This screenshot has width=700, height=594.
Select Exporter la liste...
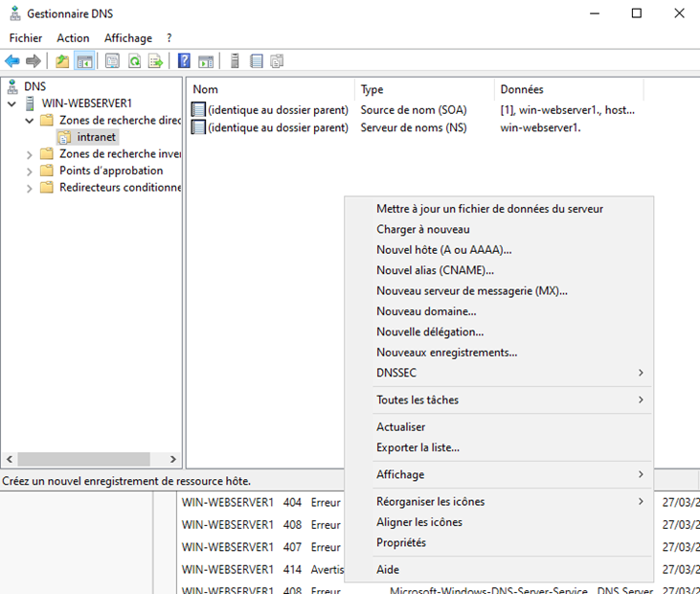499,447
